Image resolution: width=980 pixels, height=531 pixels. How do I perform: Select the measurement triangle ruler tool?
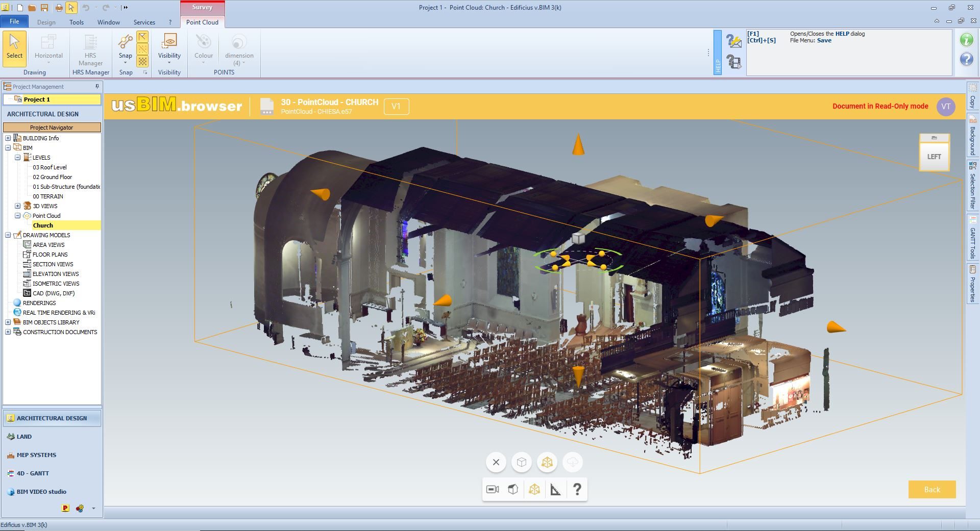pyautogui.click(x=555, y=490)
